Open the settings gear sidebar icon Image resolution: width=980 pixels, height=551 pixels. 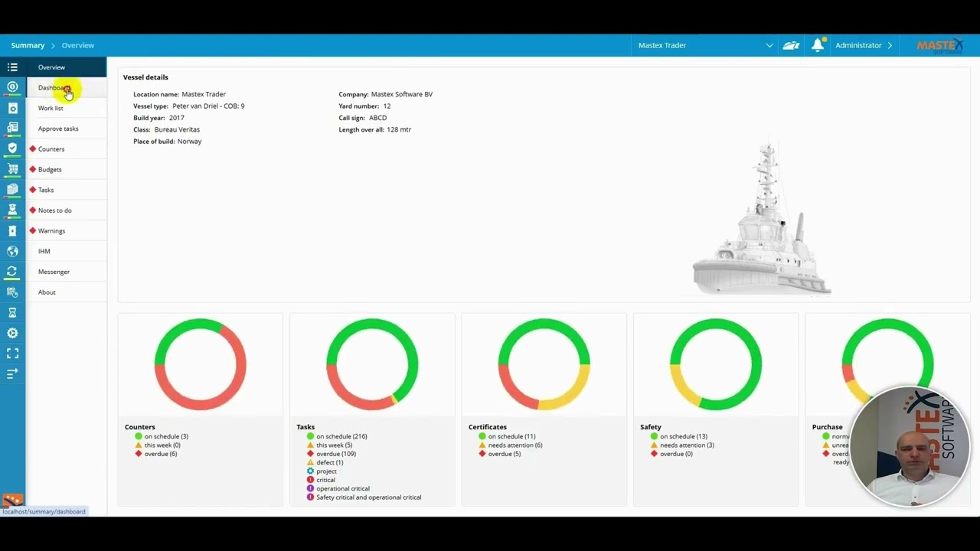[x=12, y=333]
